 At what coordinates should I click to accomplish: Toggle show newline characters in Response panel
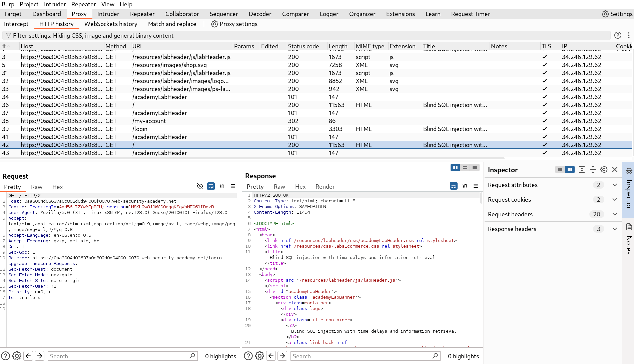click(x=465, y=186)
